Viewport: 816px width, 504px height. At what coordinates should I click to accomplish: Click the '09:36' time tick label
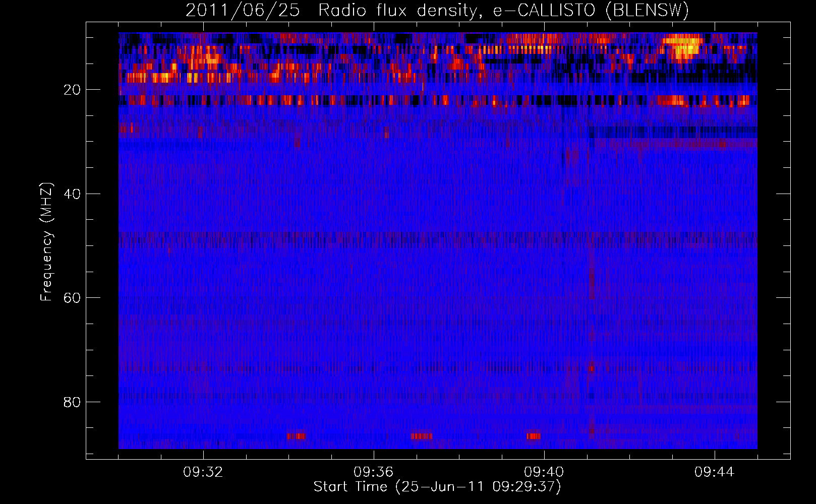(374, 472)
